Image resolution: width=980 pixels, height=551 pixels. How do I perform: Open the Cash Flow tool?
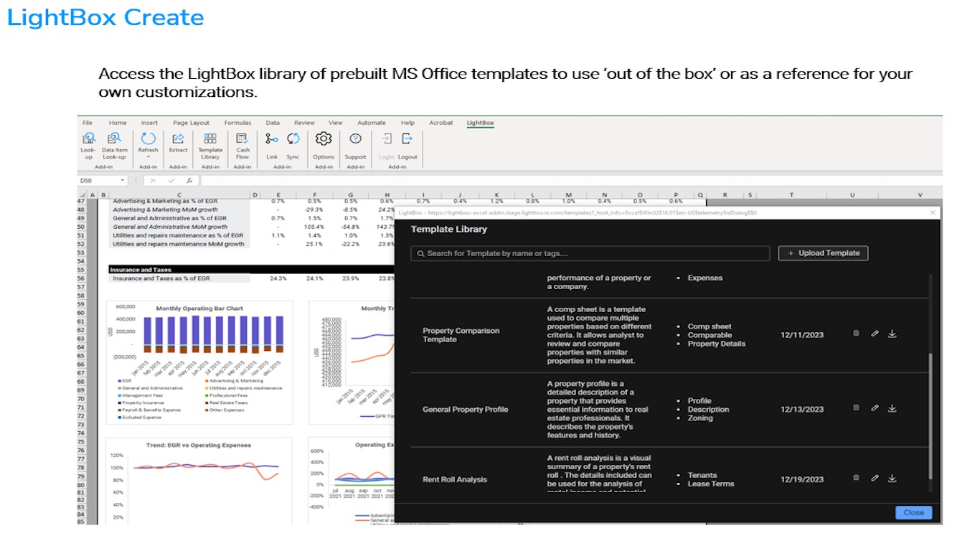[242, 146]
